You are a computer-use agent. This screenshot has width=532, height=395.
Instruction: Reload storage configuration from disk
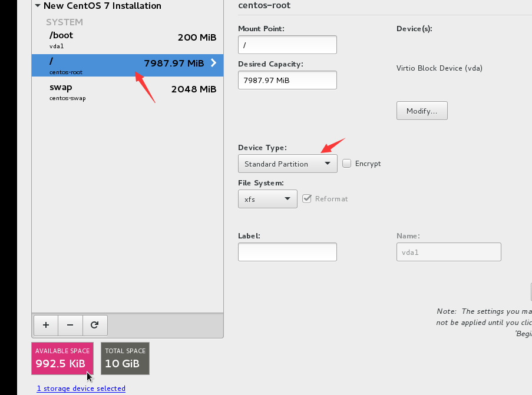coord(95,325)
